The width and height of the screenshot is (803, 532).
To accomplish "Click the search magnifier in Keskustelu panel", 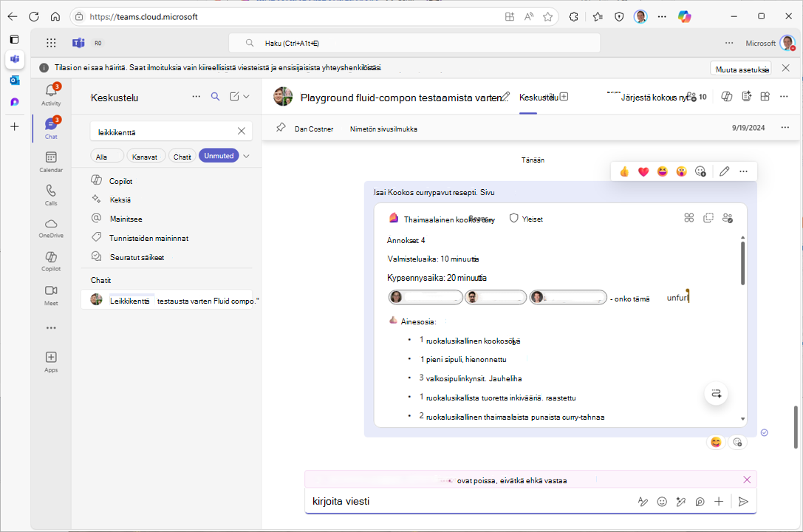I will (x=216, y=97).
